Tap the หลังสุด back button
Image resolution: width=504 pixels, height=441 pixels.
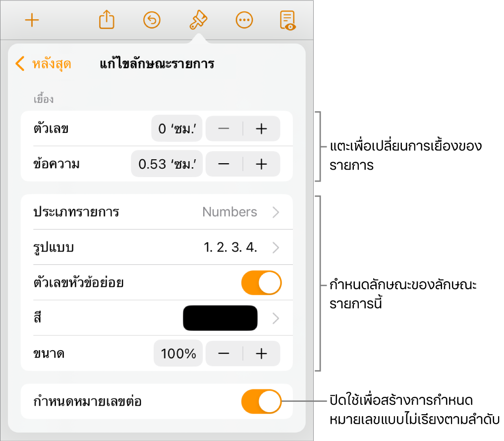tap(44, 63)
